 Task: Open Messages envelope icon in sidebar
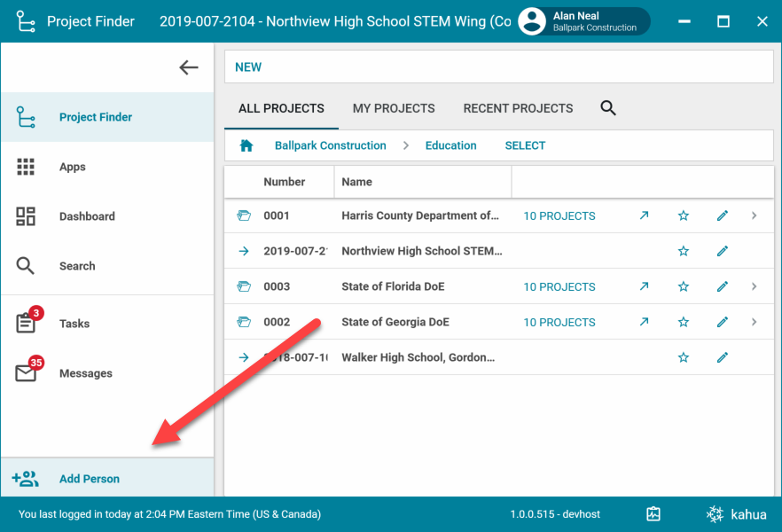click(x=27, y=373)
